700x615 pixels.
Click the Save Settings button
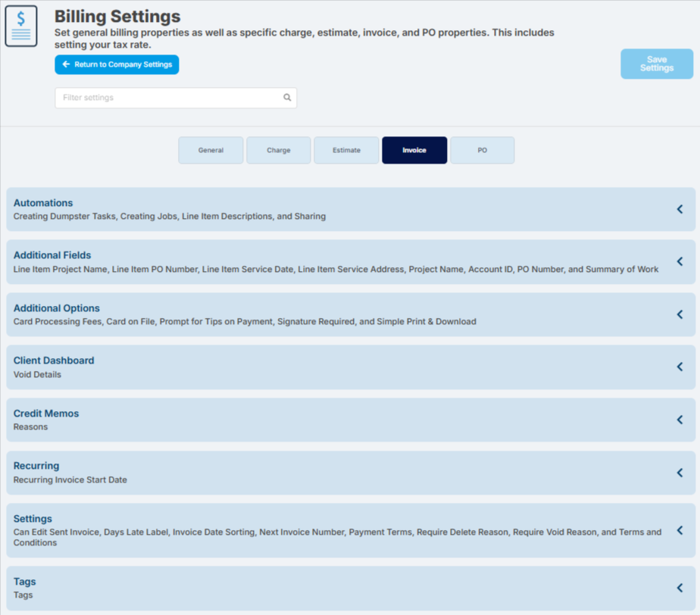[657, 64]
